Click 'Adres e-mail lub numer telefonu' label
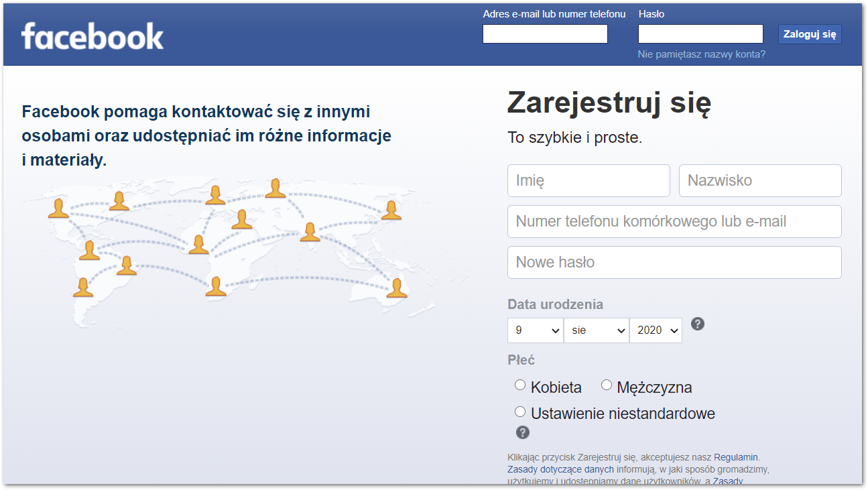This screenshot has height=490, width=868. pos(554,14)
